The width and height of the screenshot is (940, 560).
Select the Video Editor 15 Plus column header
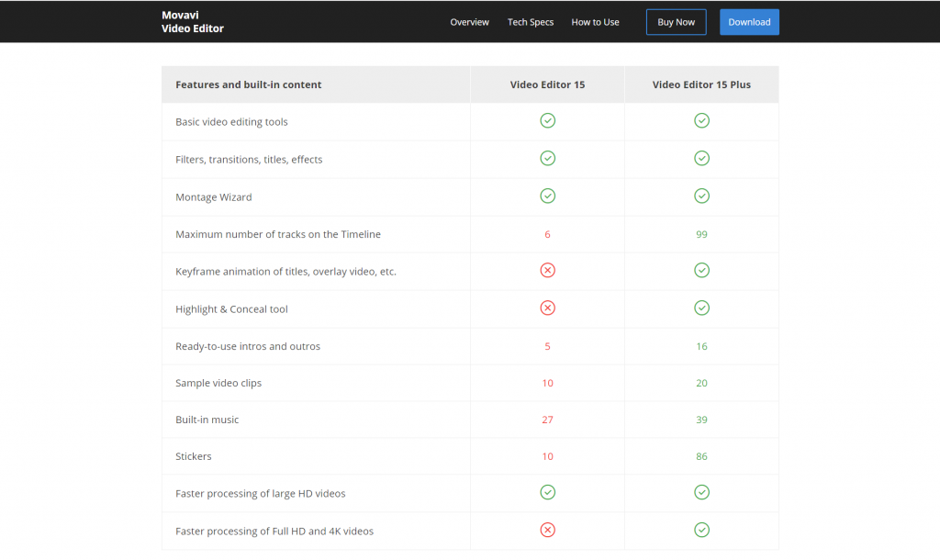click(x=701, y=84)
